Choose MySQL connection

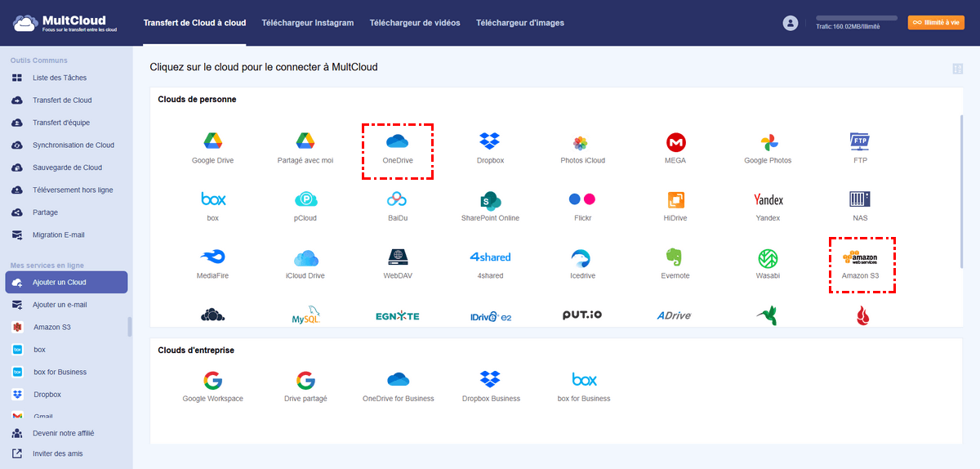(305, 316)
